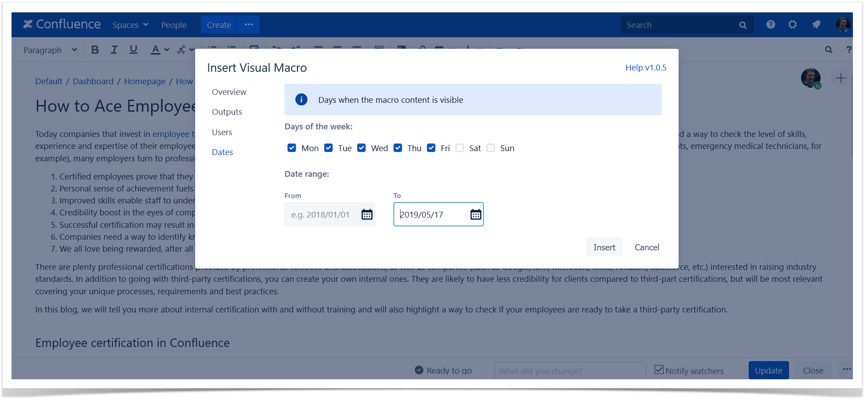Click the Default breadcrumb link
This screenshot has width=868, height=401.
click(49, 82)
